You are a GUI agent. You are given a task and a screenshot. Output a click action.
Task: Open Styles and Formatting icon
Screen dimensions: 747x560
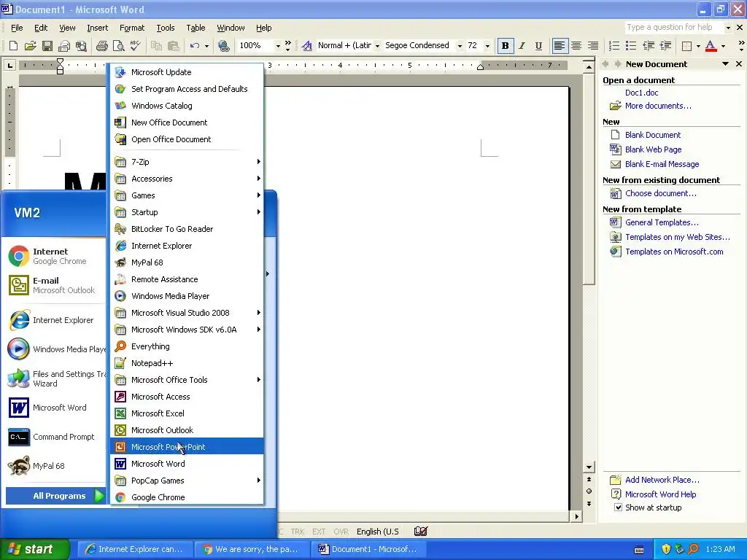pyautogui.click(x=307, y=46)
